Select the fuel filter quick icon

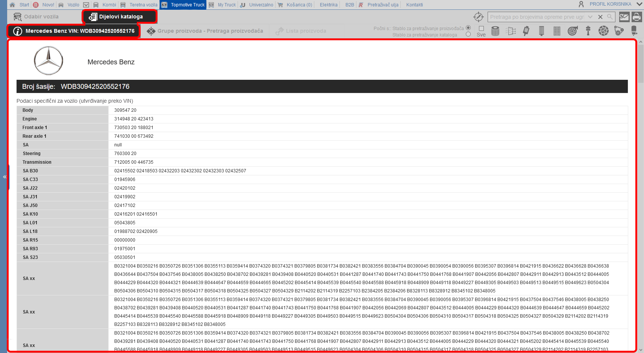[x=526, y=31]
